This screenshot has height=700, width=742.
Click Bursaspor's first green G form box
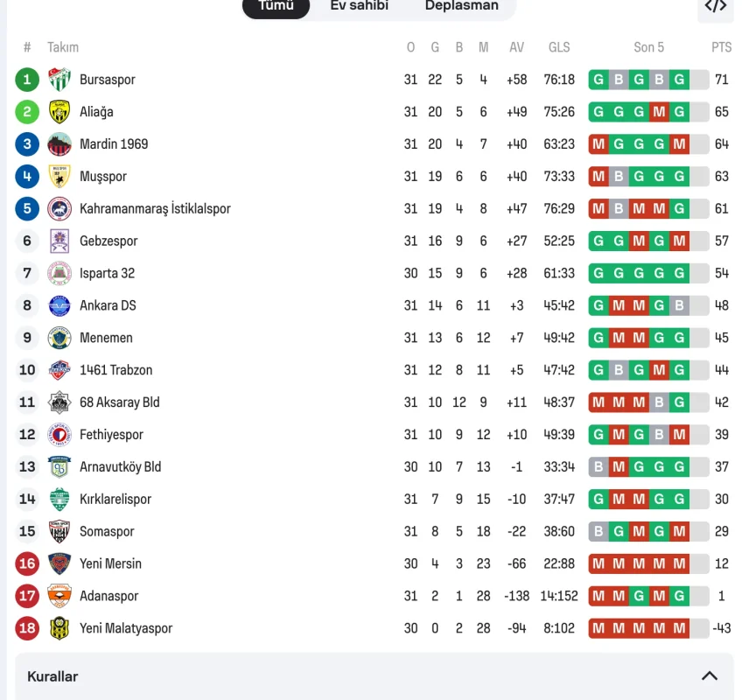[598, 80]
